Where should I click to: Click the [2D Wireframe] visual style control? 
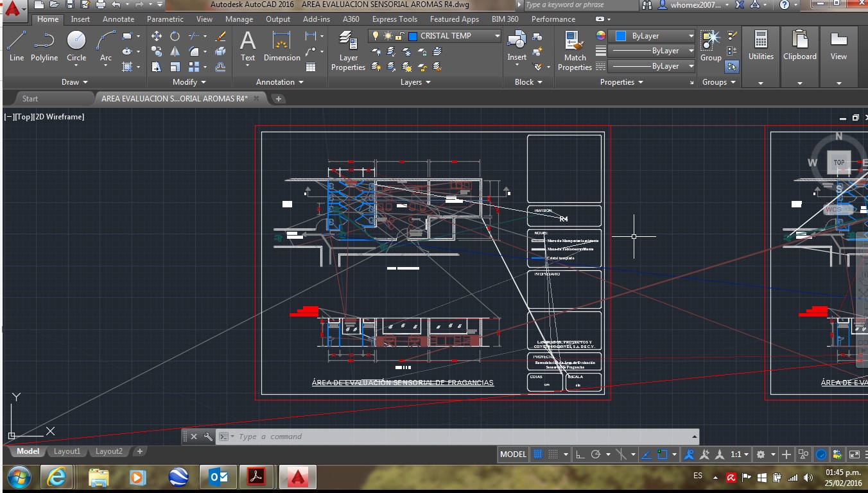pyautogui.click(x=58, y=117)
